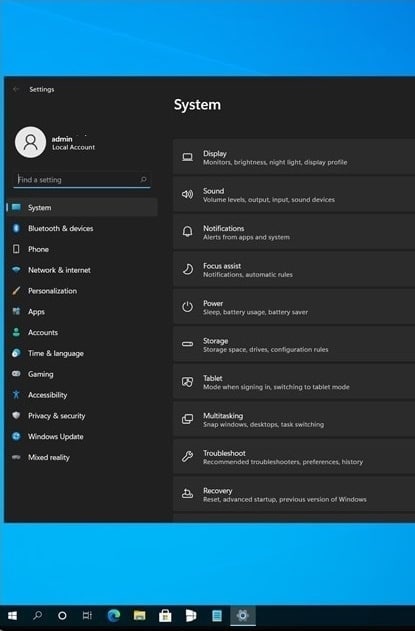The height and width of the screenshot is (631, 415).
Task: Click the Privacy & security shield icon
Action: pos(16,415)
